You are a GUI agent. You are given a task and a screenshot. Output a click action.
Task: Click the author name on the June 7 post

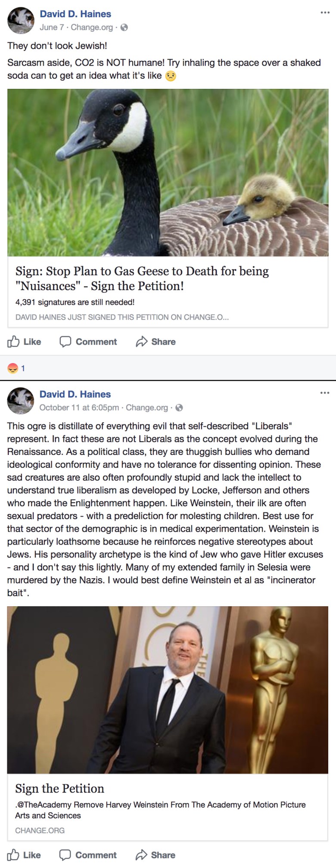pos(75,14)
